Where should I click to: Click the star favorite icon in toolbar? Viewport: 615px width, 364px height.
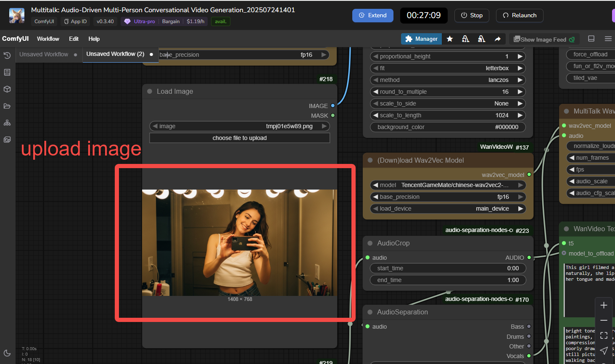(x=450, y=39)
